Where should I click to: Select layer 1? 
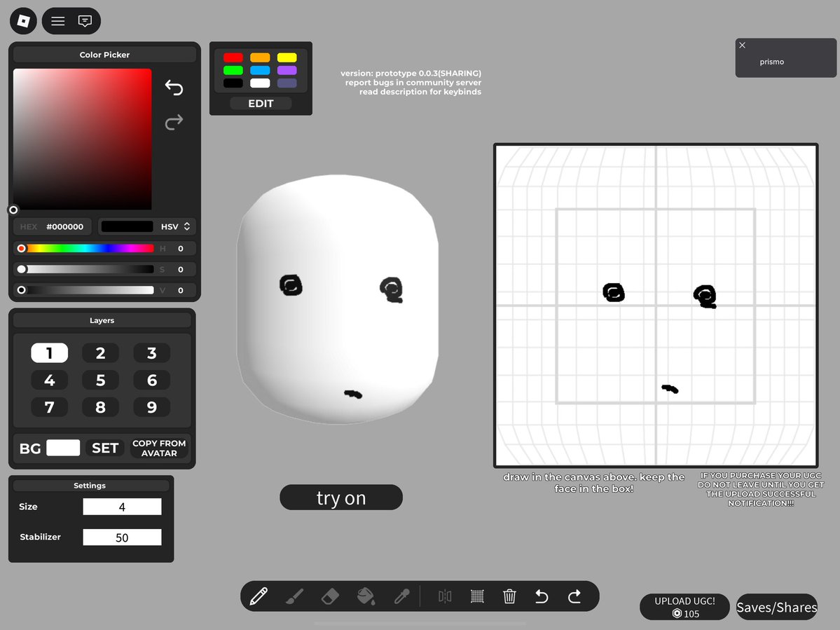pos(49,353)
